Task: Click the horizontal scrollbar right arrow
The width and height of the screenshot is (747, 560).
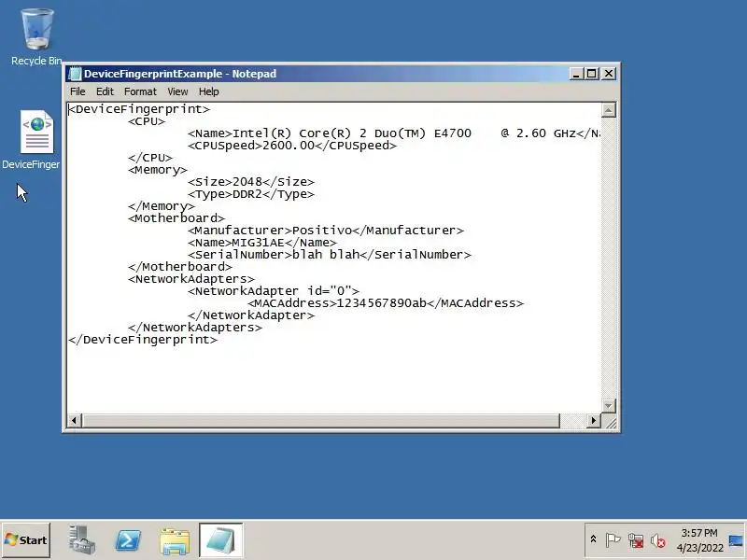Action: point(594,421)
